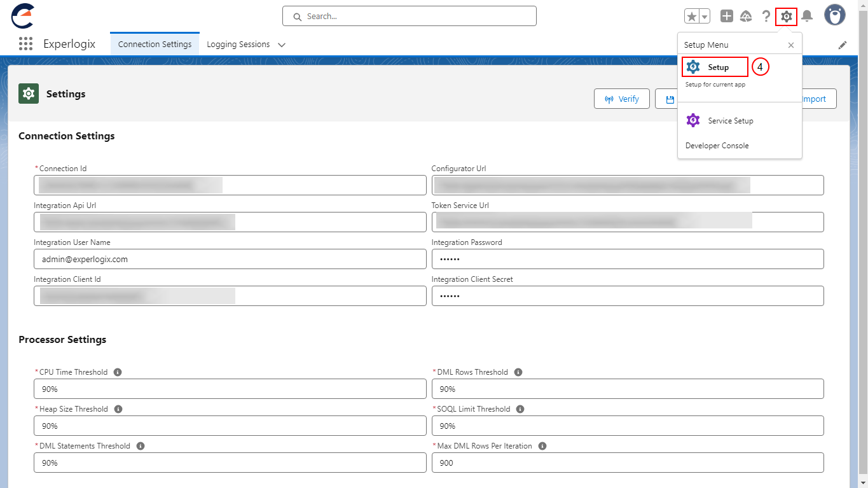Click the green Settings gear icon
Viewport: 868px width, 488px height.
tap(29, 94)
